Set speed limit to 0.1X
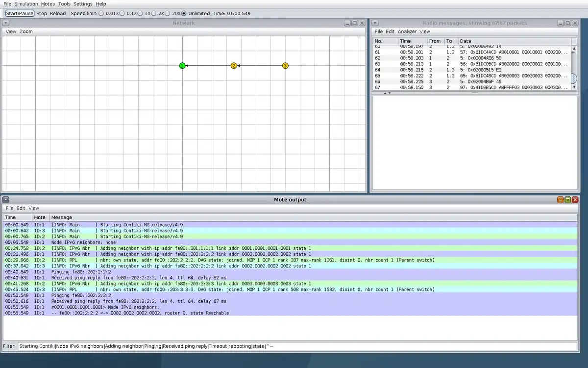 coord(122,13)
